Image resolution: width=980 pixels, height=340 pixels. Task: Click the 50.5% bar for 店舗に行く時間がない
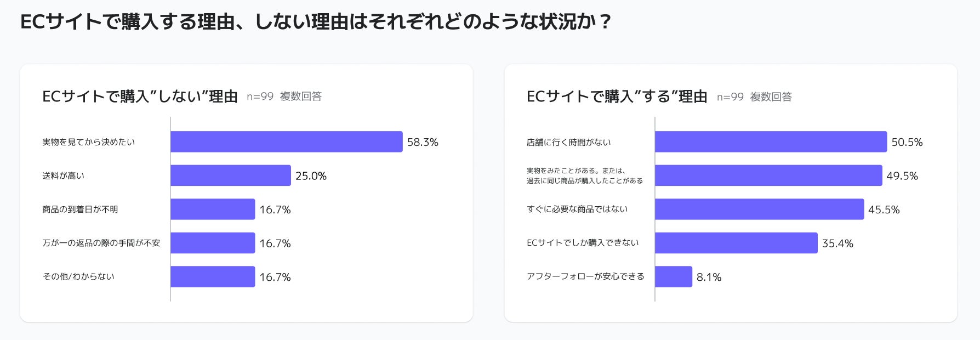click(771, 141)
